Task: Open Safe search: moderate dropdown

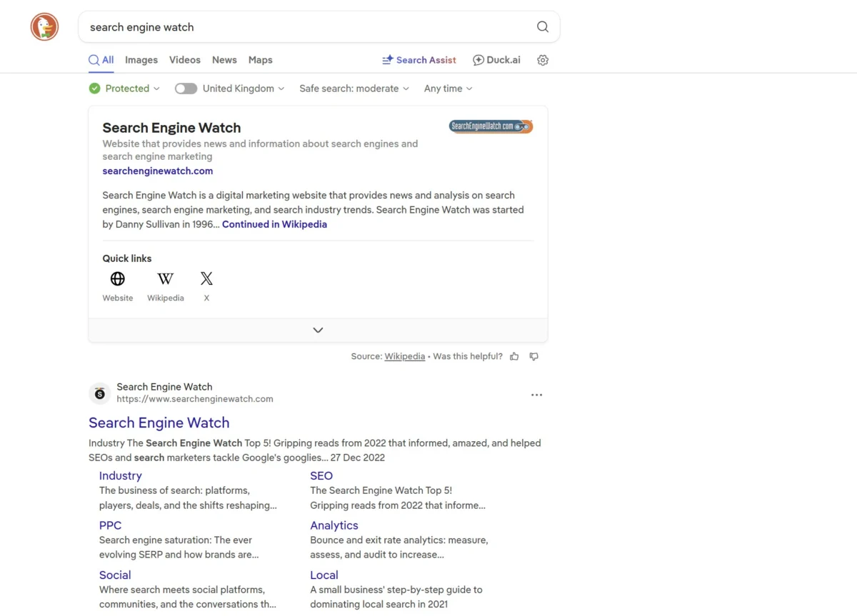Action: pyautogui.click(x=354, y=89)
